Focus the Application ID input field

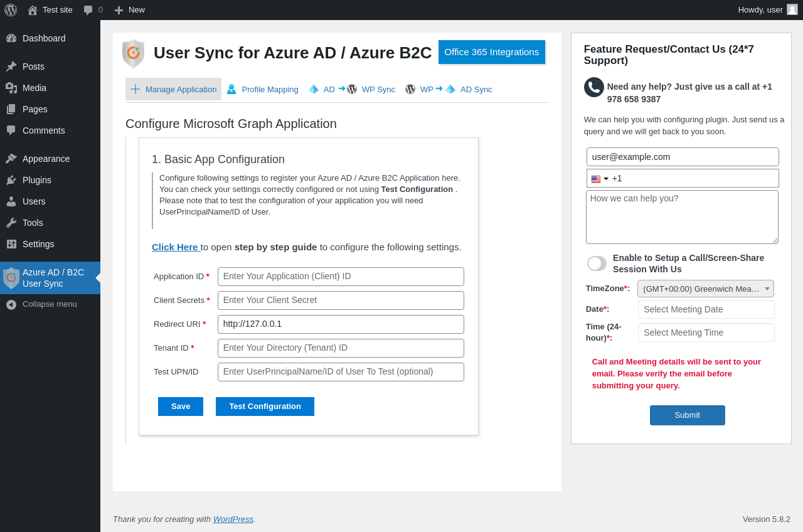tap(341, 277)
